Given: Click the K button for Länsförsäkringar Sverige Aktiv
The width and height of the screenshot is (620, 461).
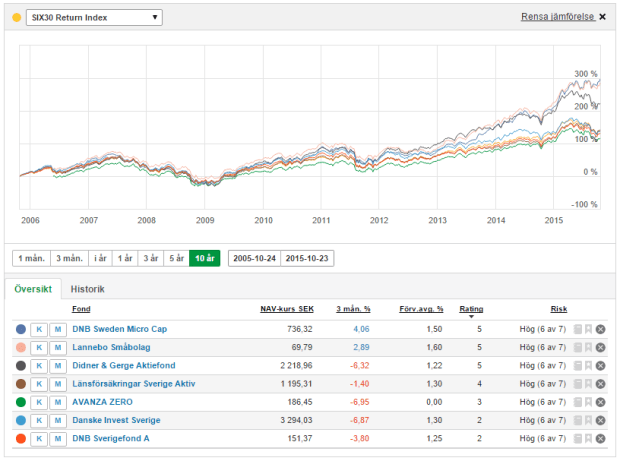Looking at the screenshot, I should click(x=39, y=383).
